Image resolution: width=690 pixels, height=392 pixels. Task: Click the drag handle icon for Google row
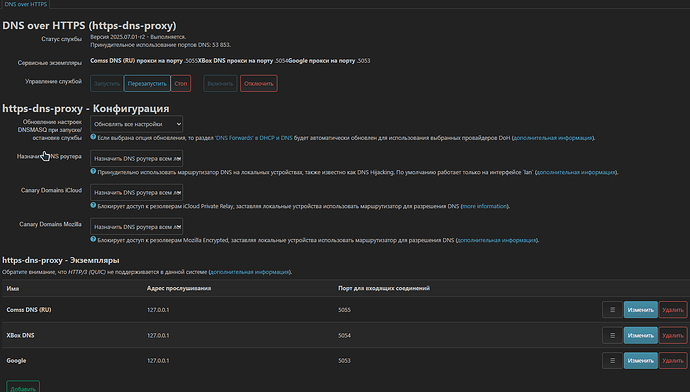tap(612, 361)
